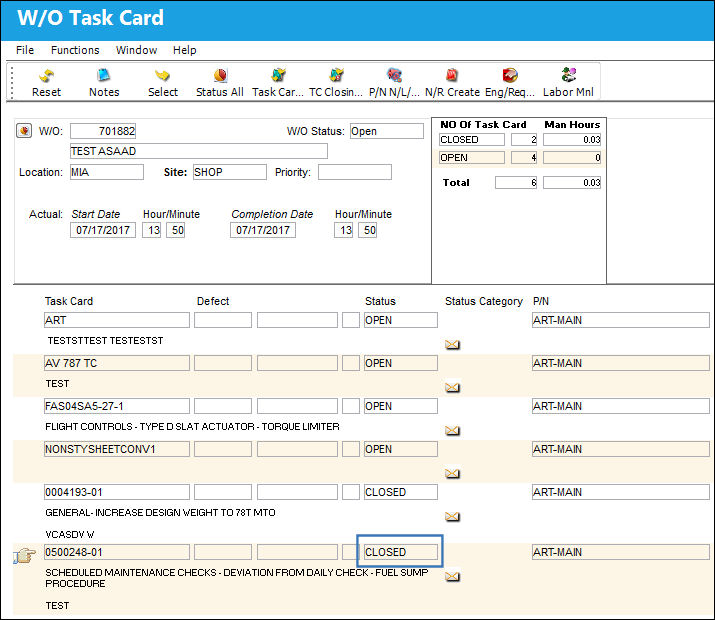
Task: Click the Task Card column header
Action: (69, 301)
